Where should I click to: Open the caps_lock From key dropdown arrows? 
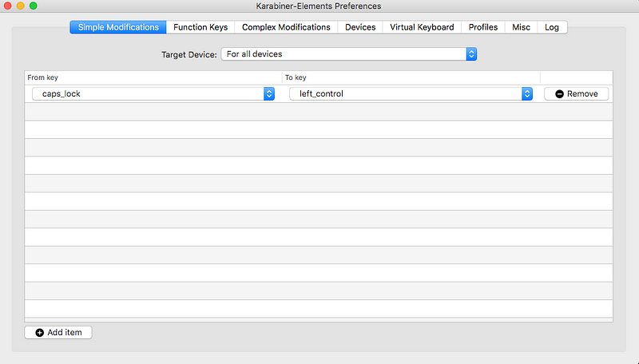[x=269, y=93]
